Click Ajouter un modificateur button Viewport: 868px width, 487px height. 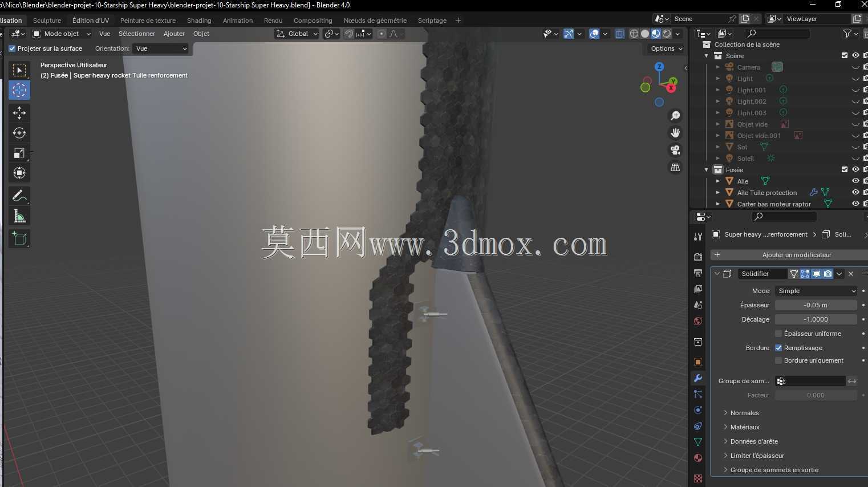789,255
